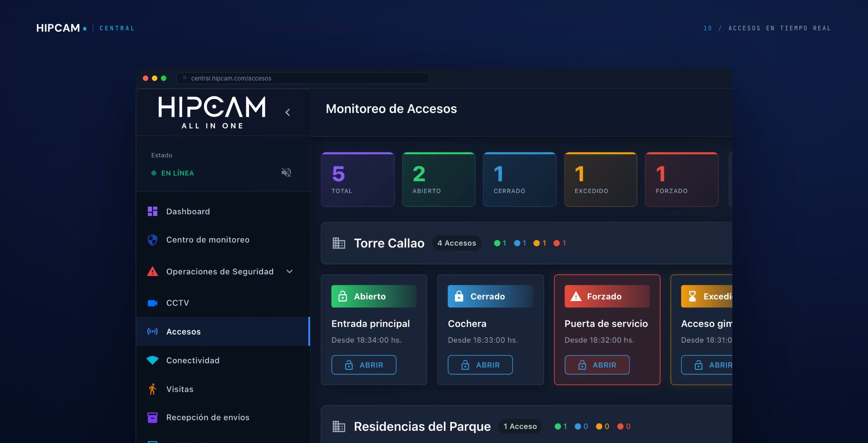Click ABRIR for Cochera
The image size is (868, 443).
coord(480,365)
